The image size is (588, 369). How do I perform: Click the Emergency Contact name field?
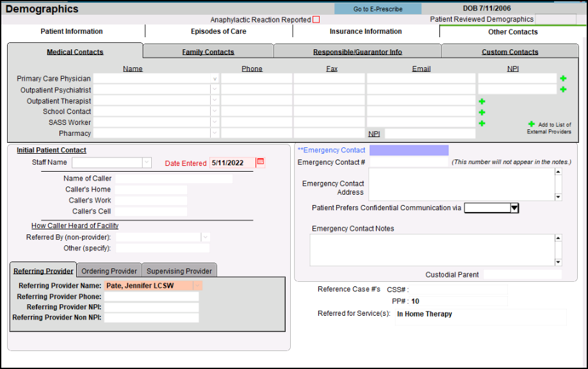409,151
